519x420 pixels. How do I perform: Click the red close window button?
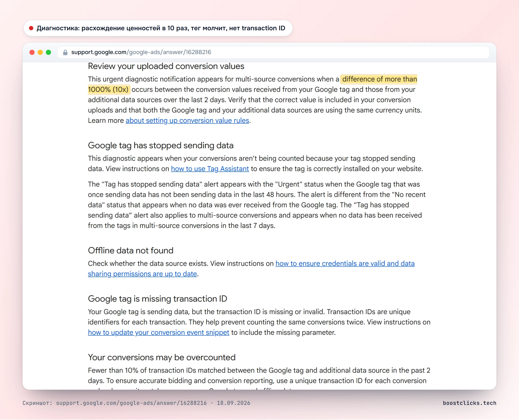pyautogui.click(x=32, y=52)
